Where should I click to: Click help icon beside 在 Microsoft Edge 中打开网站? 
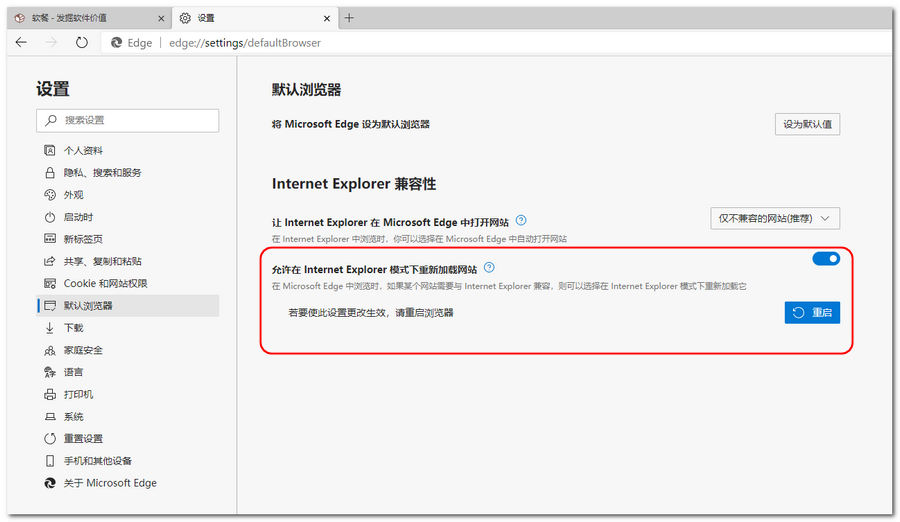(x=521, y=221)
